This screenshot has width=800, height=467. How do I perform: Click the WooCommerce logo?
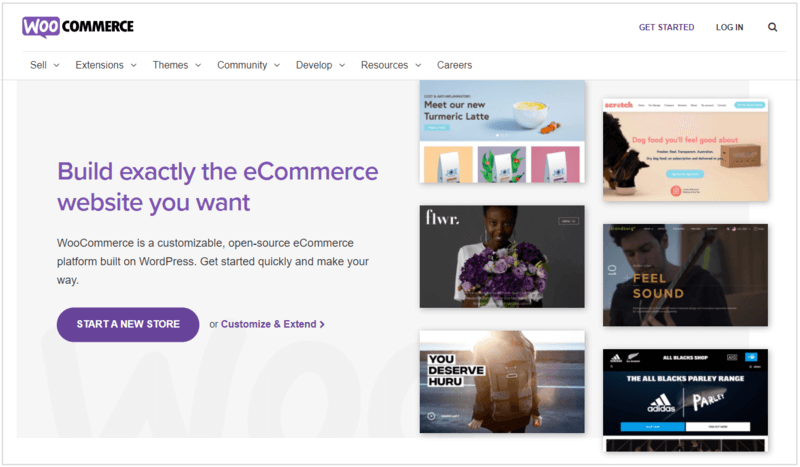78,27
